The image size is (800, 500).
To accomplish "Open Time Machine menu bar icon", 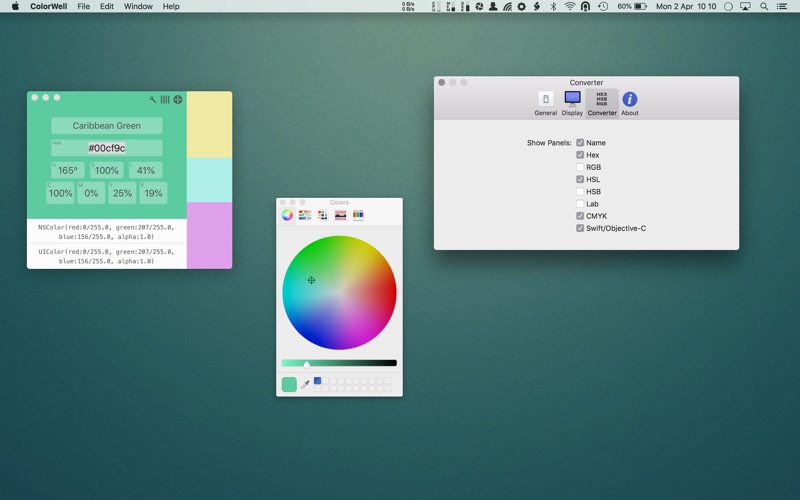I will 603,6.
